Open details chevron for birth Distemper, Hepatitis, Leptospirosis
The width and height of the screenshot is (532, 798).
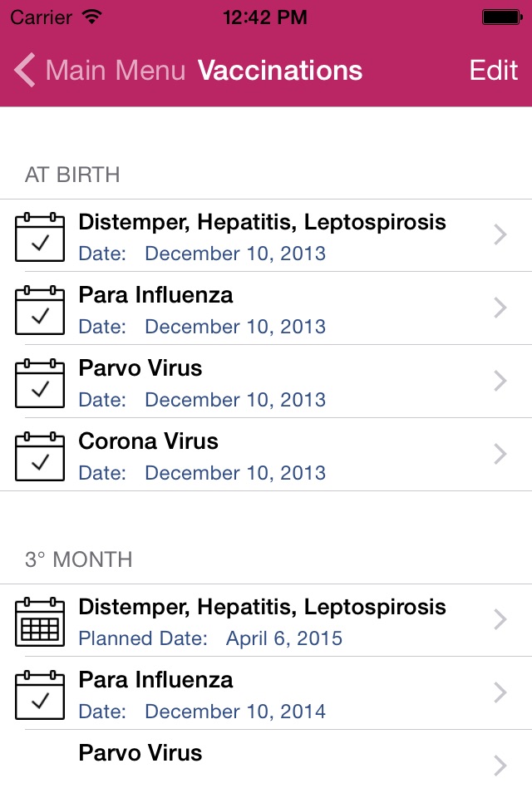[x=500, y=235]
